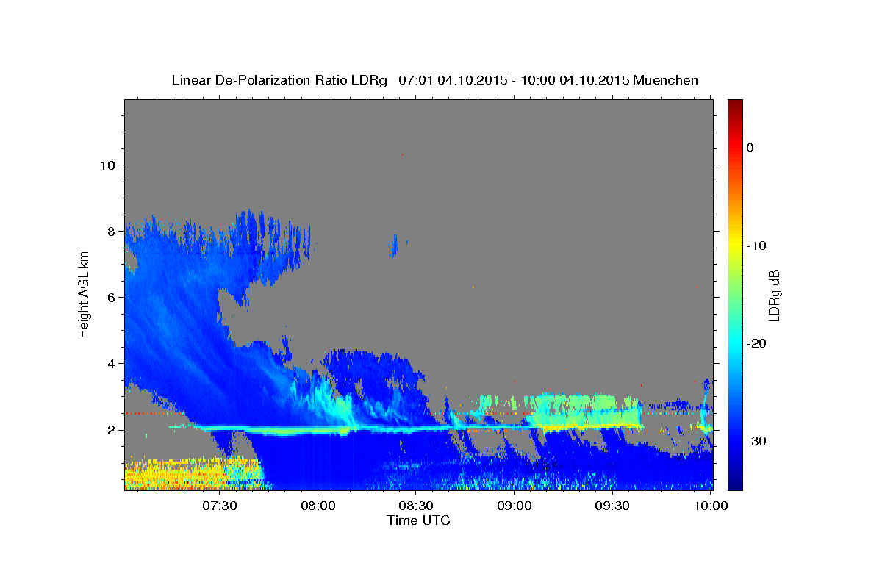
Task: Click the height tick label 6
Action: coord(112,297)
